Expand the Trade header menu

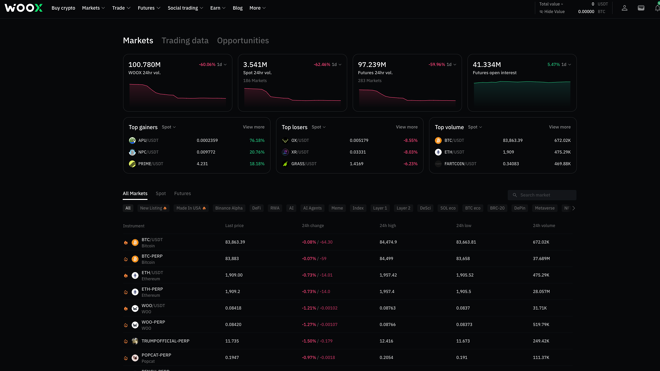click(121, 8)
